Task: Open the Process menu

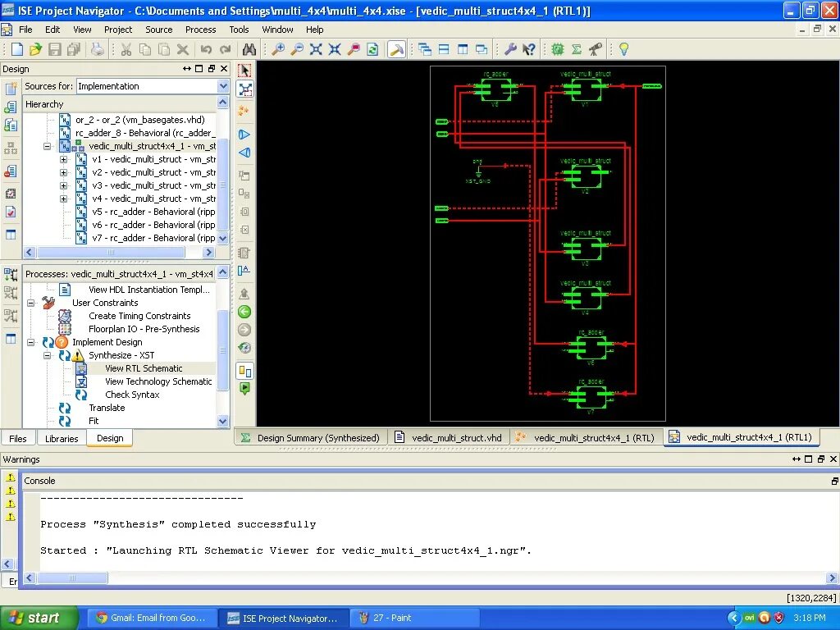Action: tap(200, 30)
